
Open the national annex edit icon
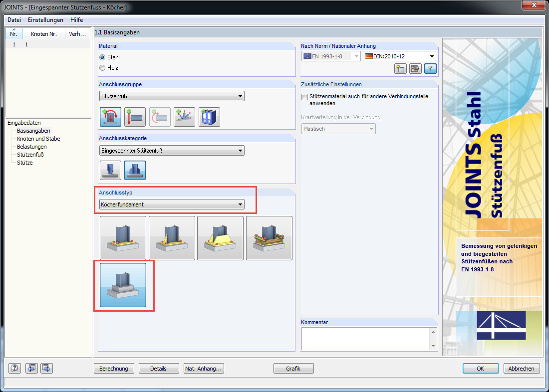415,69
